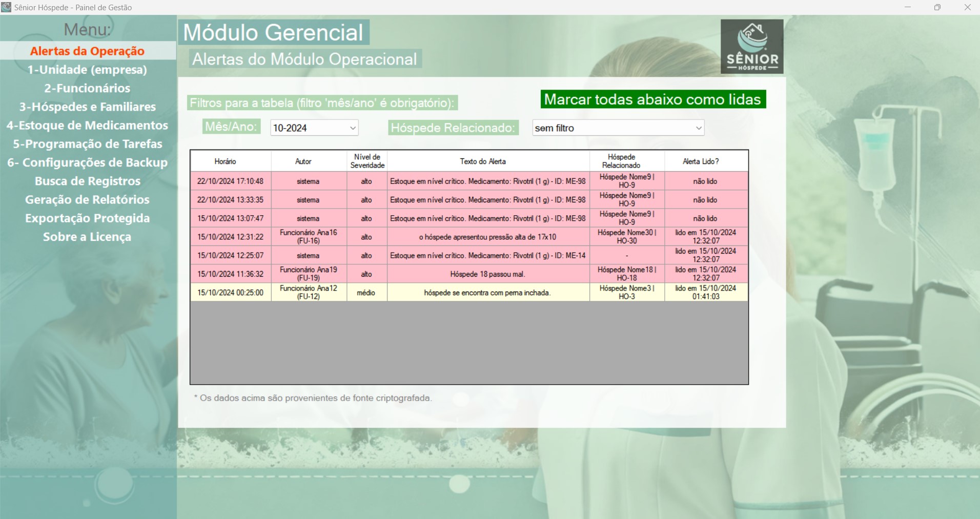This screenshot has height=519, width=980.
Task: Select 3-Hóspedes e Familiares
Action: click(88, 107)
